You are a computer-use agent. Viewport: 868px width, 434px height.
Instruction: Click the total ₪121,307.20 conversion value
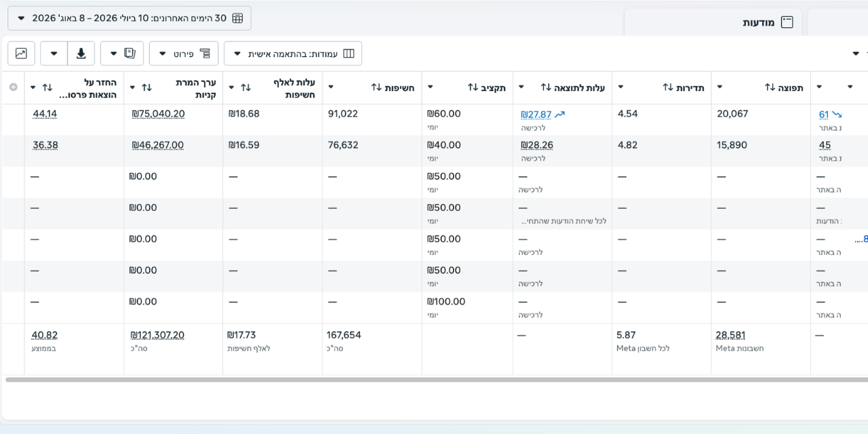click(x=157, y=335)
